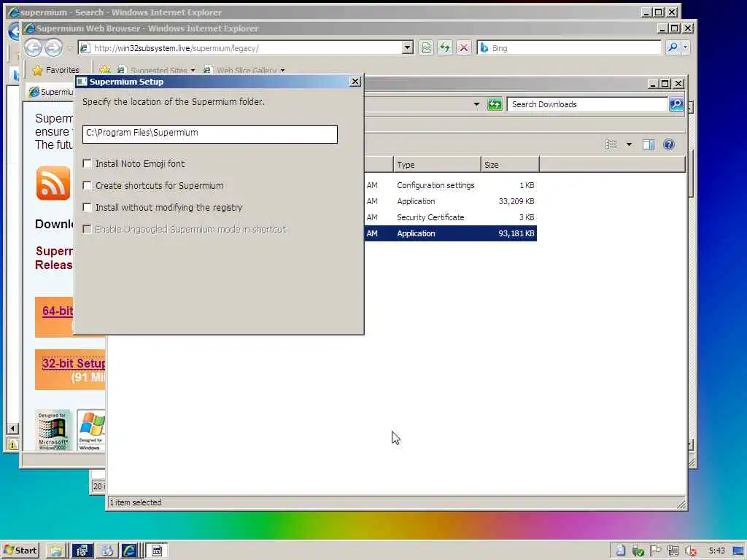Click the tray icon with a green check
This screenshot has height=560, width=747.
tap(638, 551)
